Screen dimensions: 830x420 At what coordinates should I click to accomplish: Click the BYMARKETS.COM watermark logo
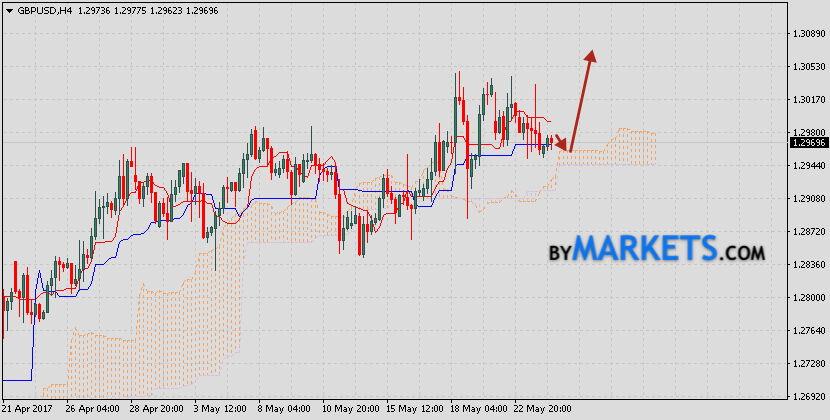[656, 249]
